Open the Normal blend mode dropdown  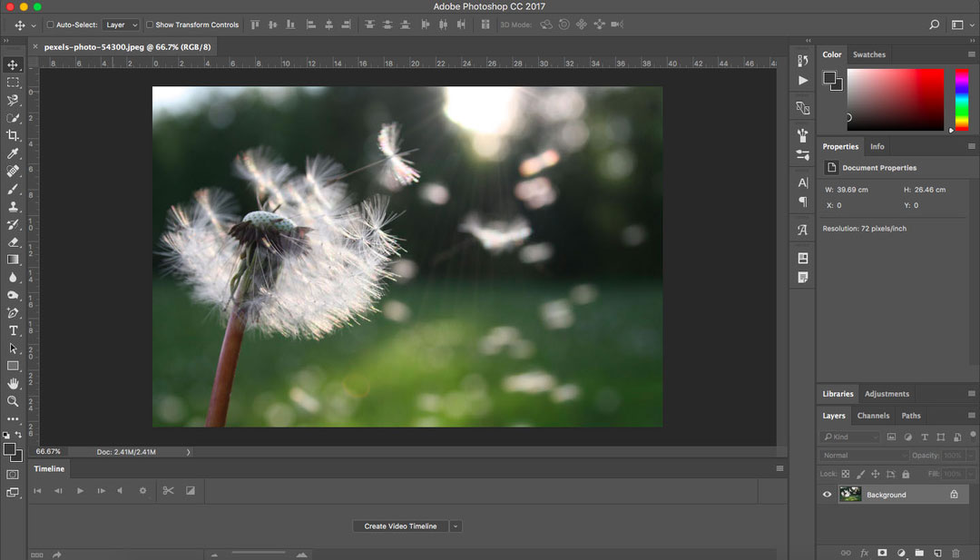click(x=864, y=455)
